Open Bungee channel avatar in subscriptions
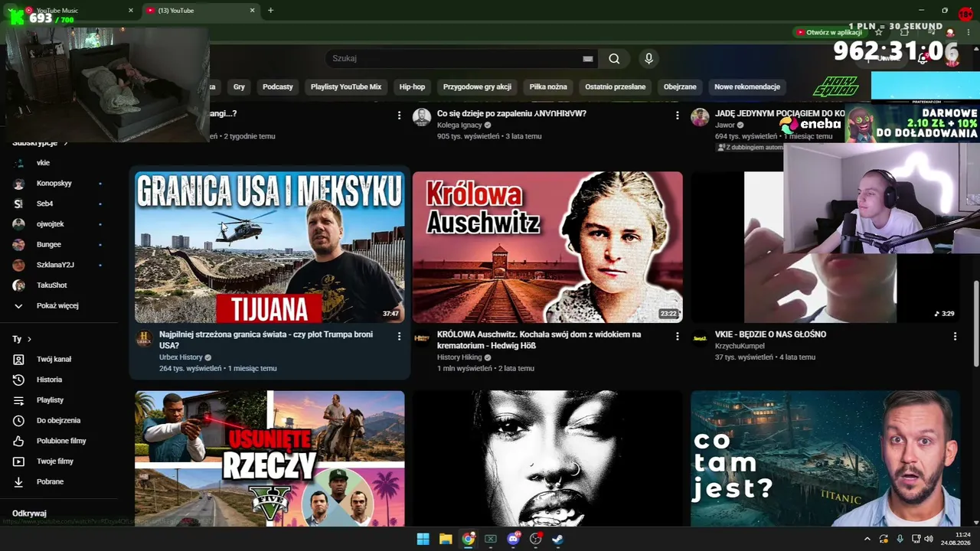980x551 pixels. (x=19, y=245)
